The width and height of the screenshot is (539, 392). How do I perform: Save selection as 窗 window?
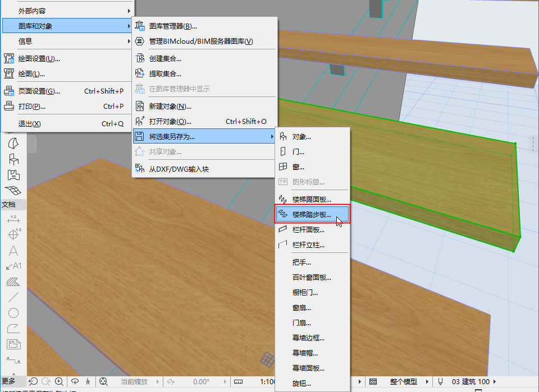[313, 167]
